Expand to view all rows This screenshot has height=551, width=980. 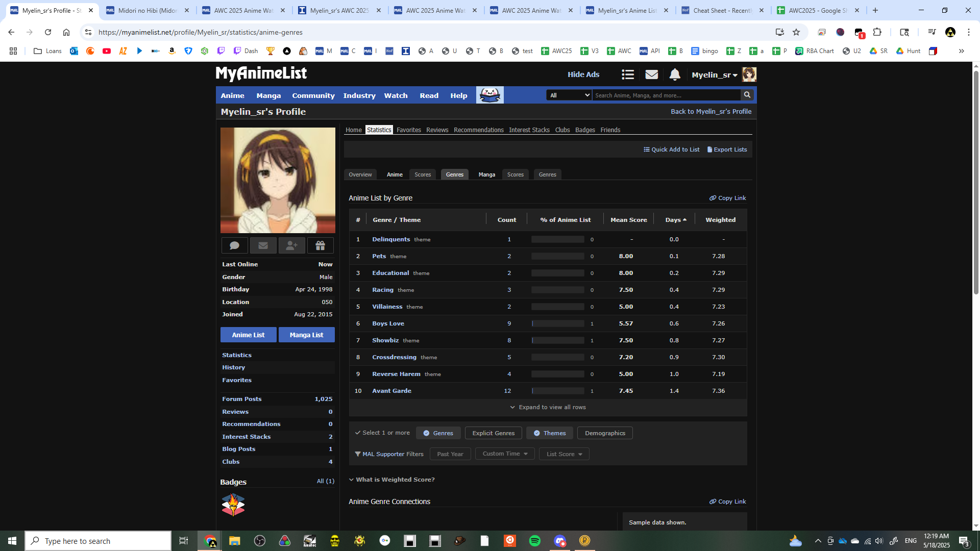(548, 407)
